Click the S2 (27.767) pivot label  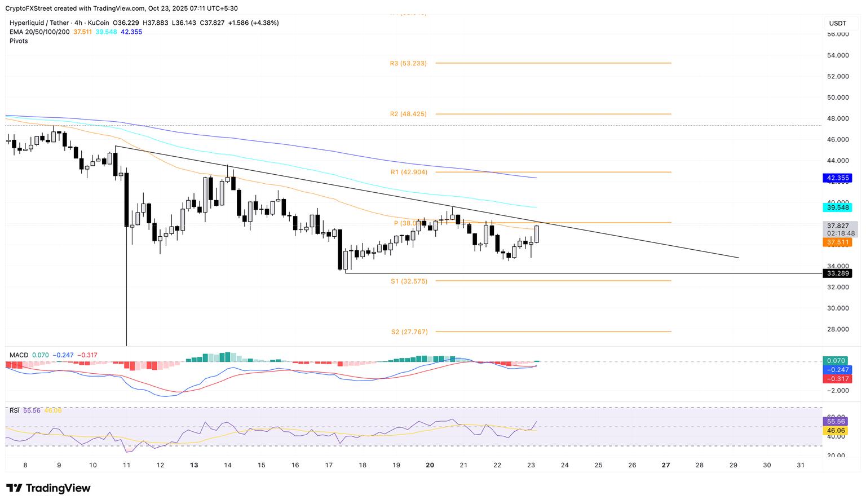point(409,332)
